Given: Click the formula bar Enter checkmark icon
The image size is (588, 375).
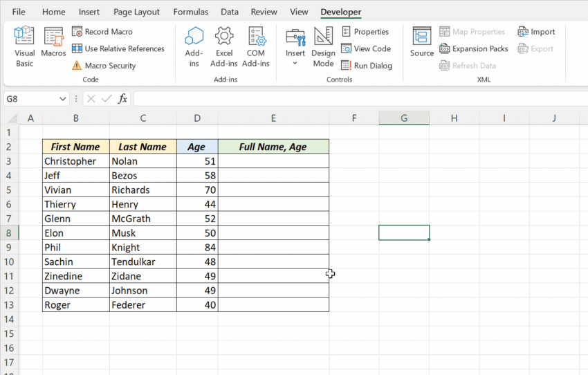Looking at the screenshot, I should (107, 99).
